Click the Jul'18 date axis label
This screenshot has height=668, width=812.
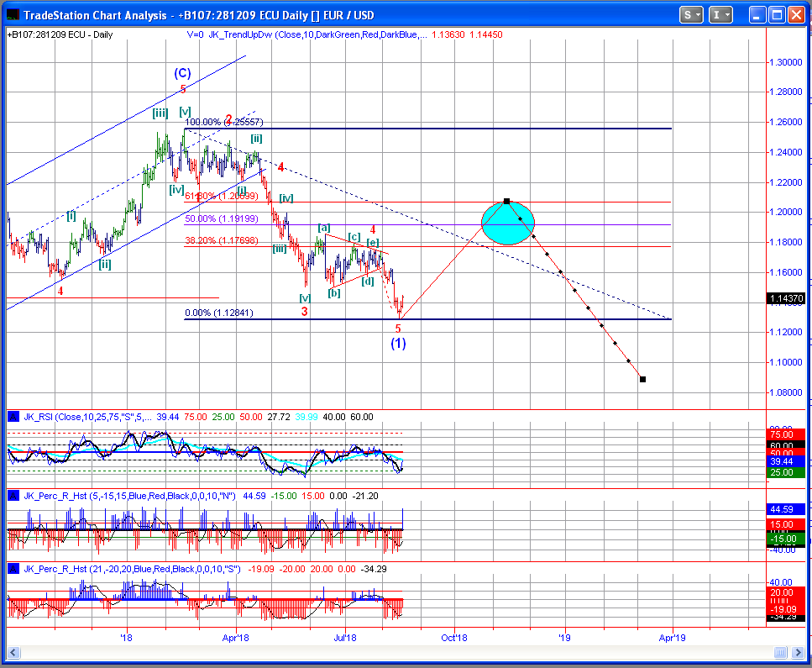(x=345, y=638)
